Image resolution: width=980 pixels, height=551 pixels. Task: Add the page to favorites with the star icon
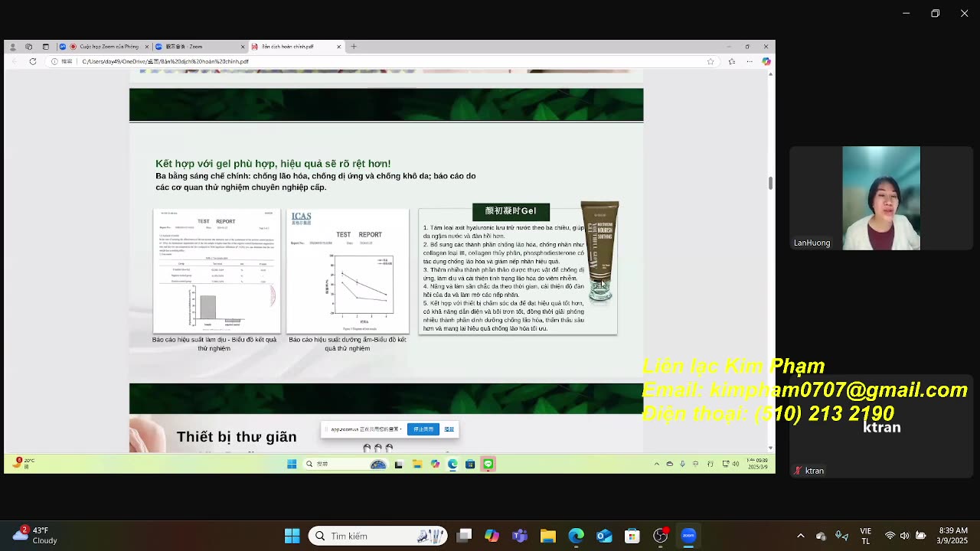click(x=710, y=61)
